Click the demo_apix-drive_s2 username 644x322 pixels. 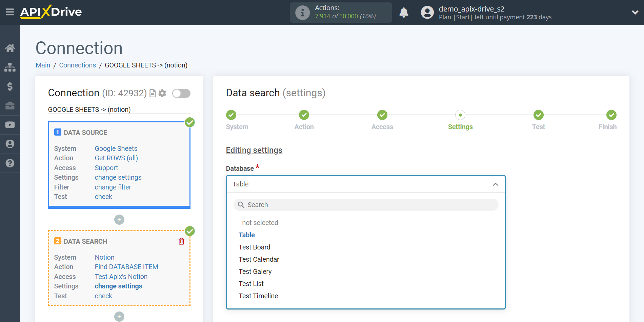pos(471,9)
